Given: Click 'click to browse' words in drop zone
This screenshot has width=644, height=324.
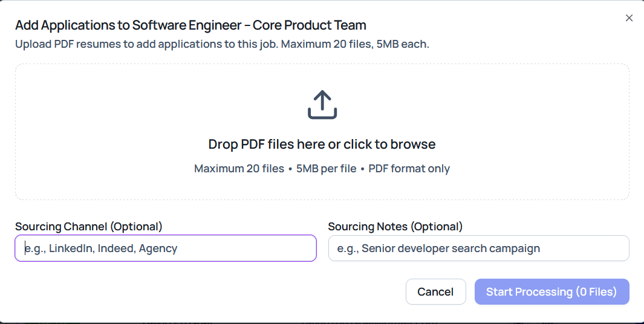Looking at the screenshot, I should tap(389, 144).
